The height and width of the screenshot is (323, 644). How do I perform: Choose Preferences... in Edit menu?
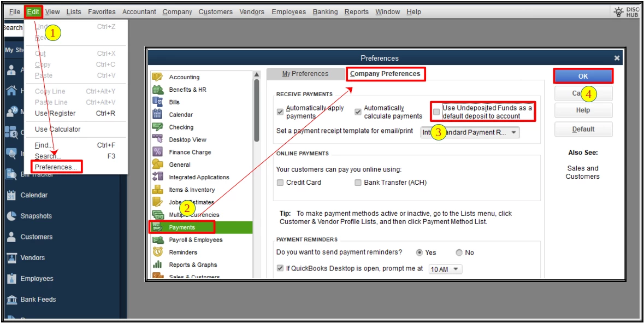click(56, 167)
